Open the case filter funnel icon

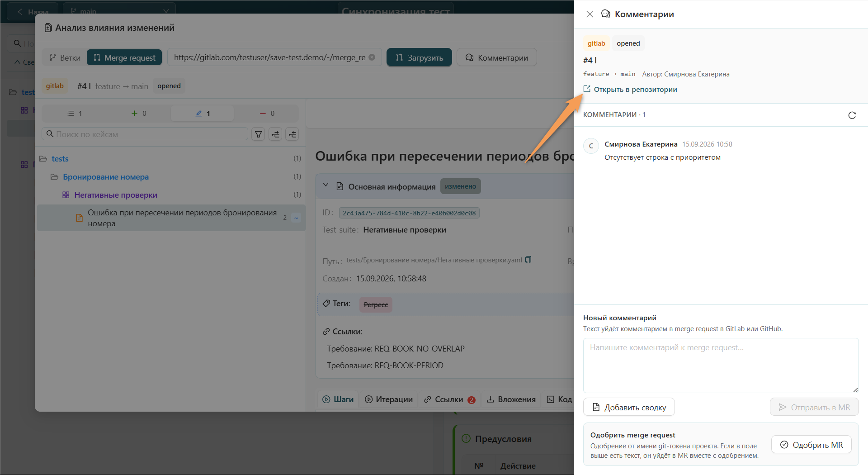click(x=258, y=134)
